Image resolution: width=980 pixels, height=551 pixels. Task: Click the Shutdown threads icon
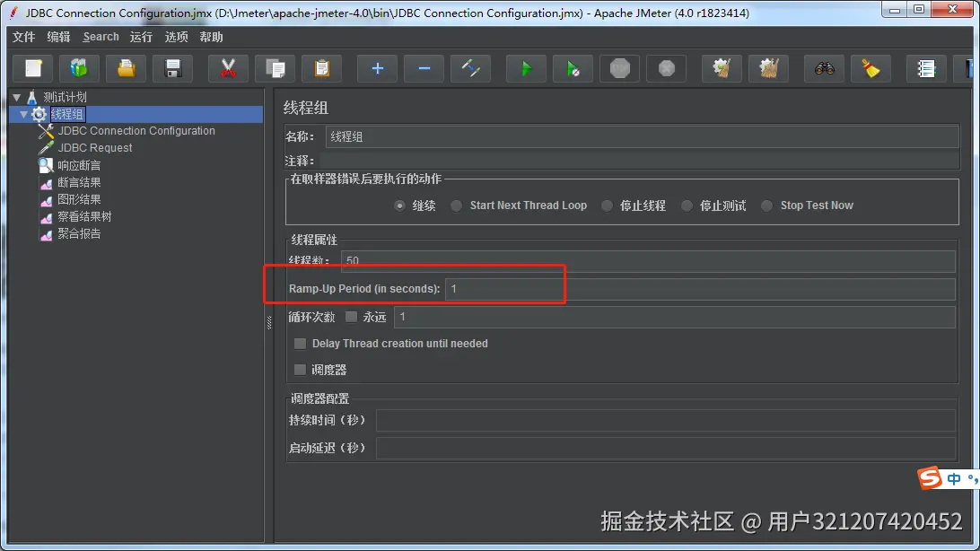tap(667, 68)
